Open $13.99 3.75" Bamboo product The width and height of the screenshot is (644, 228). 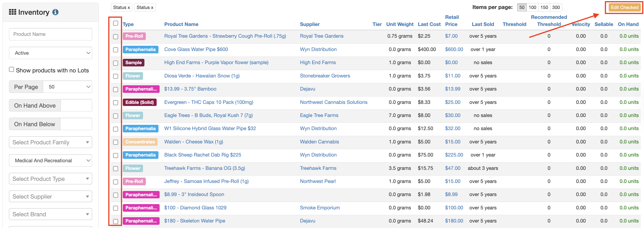tap(190, 89)
